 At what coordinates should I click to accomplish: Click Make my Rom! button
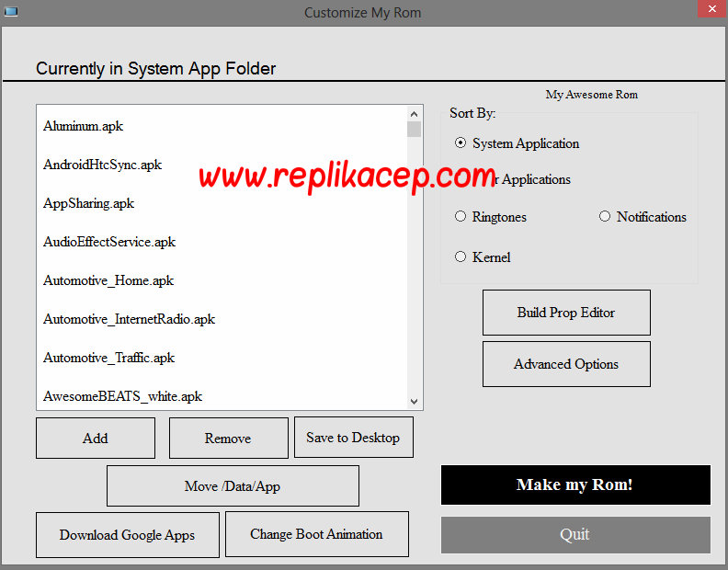[x=575, y=484]
